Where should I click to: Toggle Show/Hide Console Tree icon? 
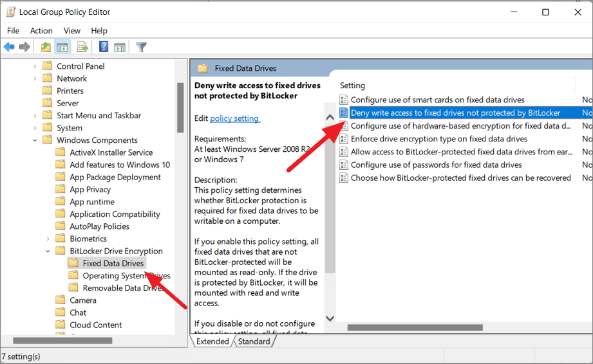62,47
